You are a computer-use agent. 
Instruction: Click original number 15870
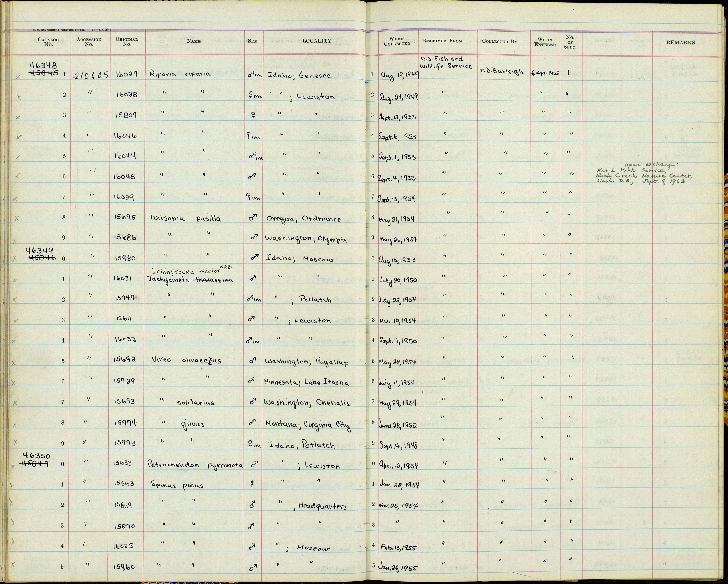pyautogui.click(x=124, y=526)
